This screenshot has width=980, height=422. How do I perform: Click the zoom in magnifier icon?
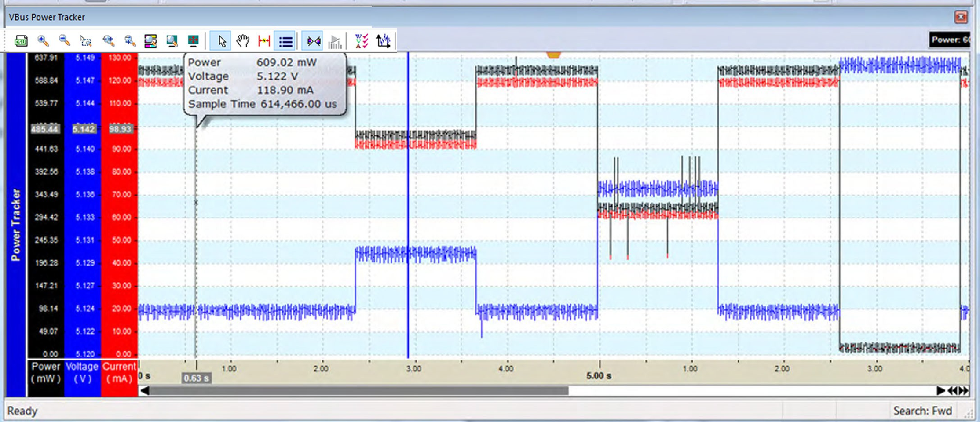(43, 41)
